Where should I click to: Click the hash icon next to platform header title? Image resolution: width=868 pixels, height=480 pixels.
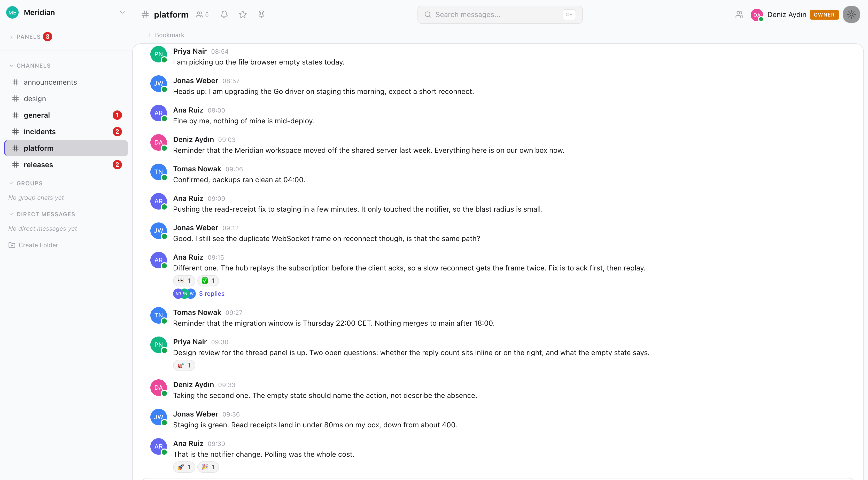(145, 14)
